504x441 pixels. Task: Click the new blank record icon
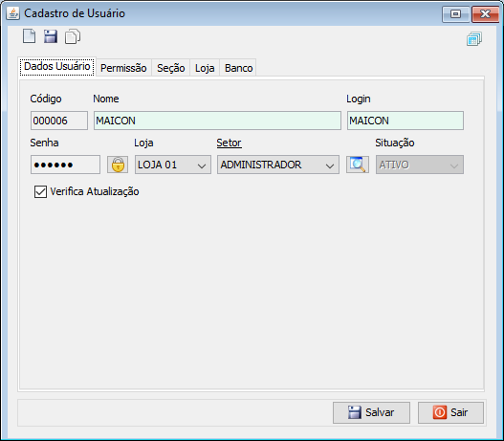pyautogui.click(x=29, y=36)
